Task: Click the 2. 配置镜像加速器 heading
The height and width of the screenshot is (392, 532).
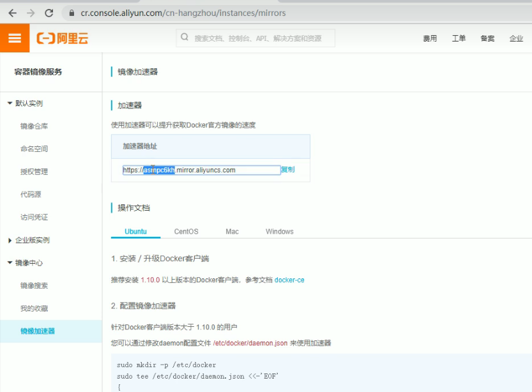Action: 143,306
